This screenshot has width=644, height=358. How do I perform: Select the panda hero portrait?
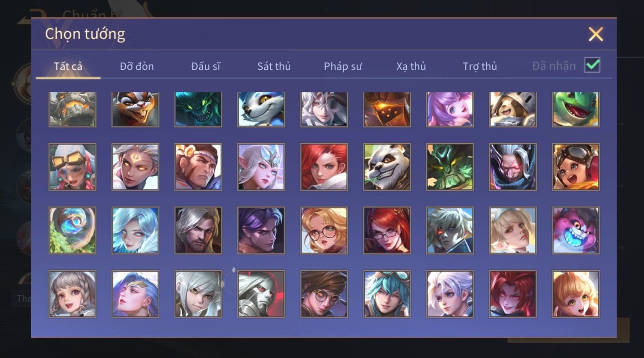pos(387,167)
